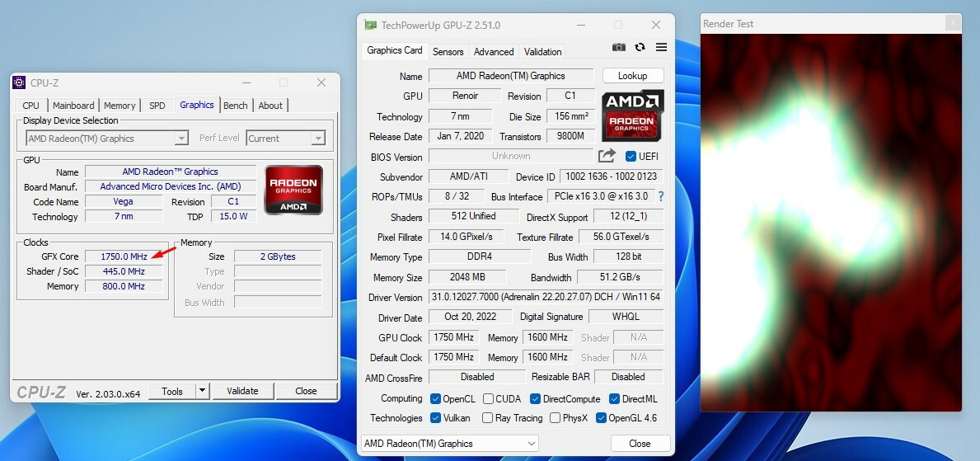Click the Validate button in CPU-Z
This screenshot has height=461, width=980.
242,391
